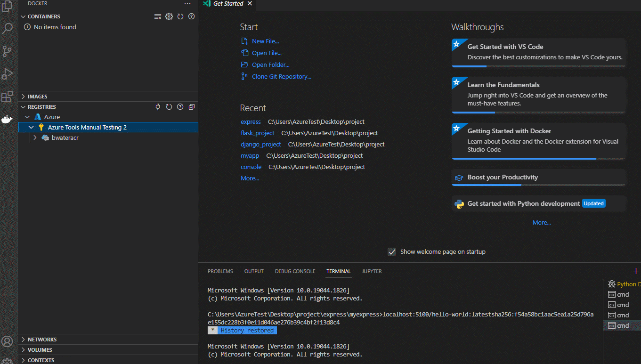Open the Accounts menu icon
Image resolution: width=641 pixels, height=364 pixels.
coord(7,341)
